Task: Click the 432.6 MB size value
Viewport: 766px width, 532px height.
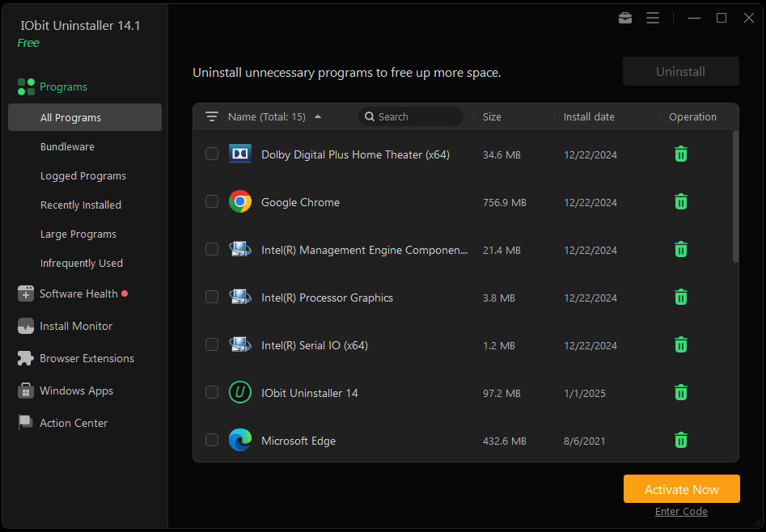Action: [x=505, y=441]
